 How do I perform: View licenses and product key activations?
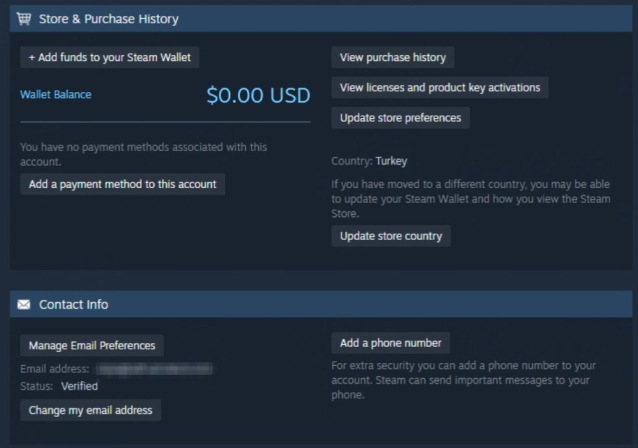click(440, 88)
